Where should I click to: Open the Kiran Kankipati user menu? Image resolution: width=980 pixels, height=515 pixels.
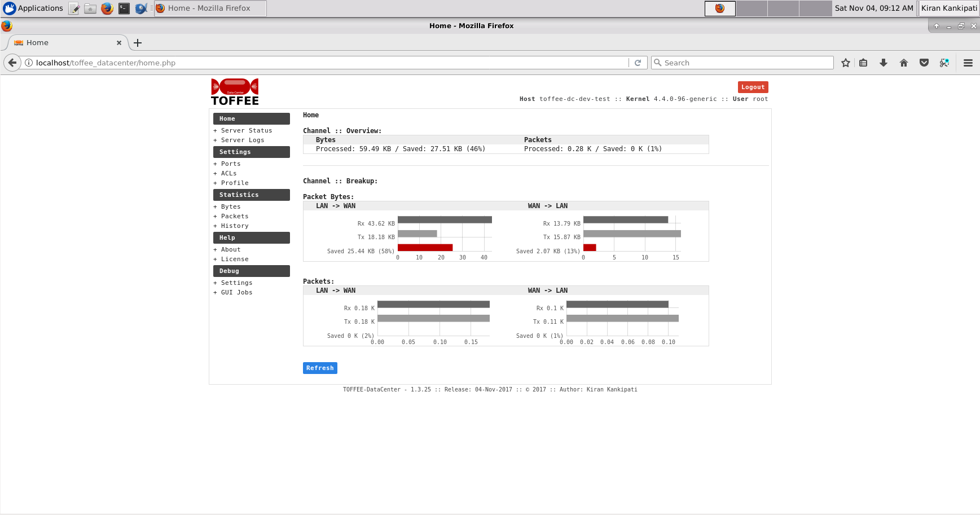coord(949,8)
